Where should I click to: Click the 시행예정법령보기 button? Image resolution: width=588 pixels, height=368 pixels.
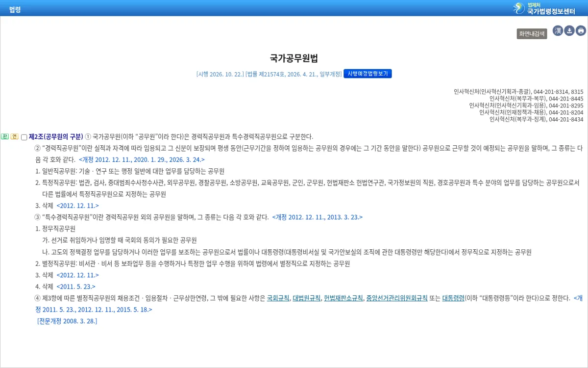(367, 74)
